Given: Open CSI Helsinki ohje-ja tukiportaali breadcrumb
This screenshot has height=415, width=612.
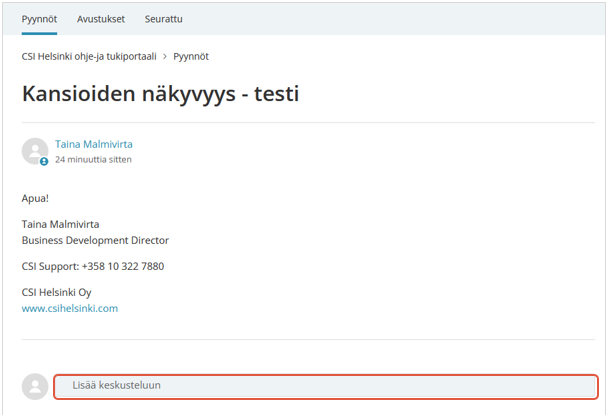Looking at the screenshot, I should click(87, 57).
